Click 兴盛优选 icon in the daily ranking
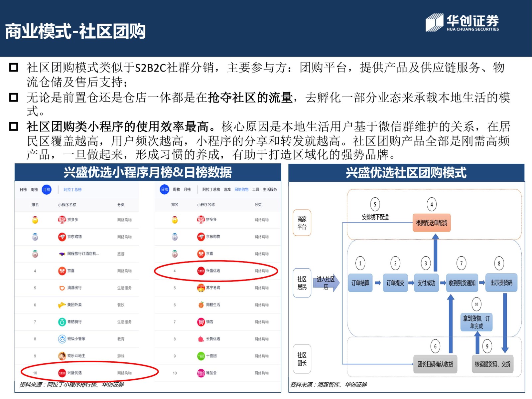 (201, 271)
